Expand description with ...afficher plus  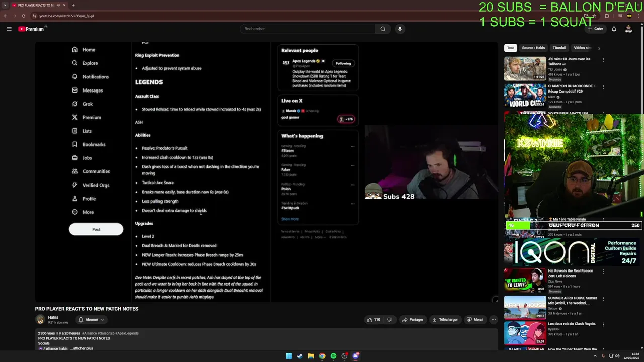click(82, 348)
